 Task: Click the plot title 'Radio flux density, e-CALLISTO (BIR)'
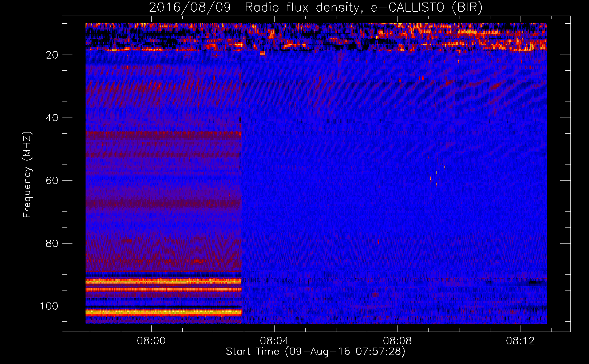click(363, 8)
